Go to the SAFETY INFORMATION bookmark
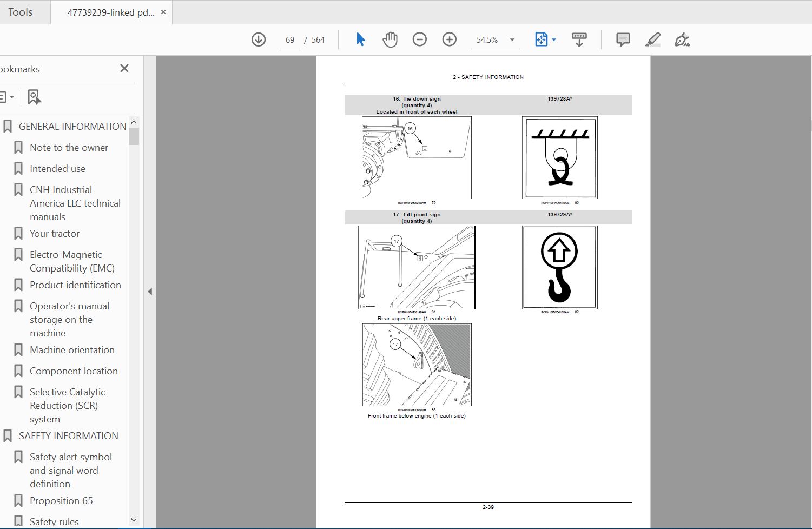The width and height of the screenshot is (812, 529). [69, 436]
